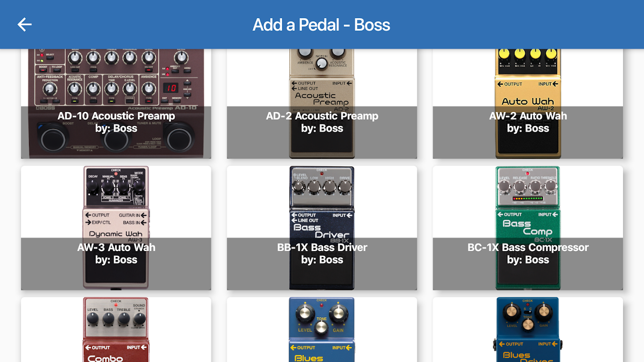Add the AW-2 Auto Wah pedal
This screenshot has width=644, height=362.
528,104
